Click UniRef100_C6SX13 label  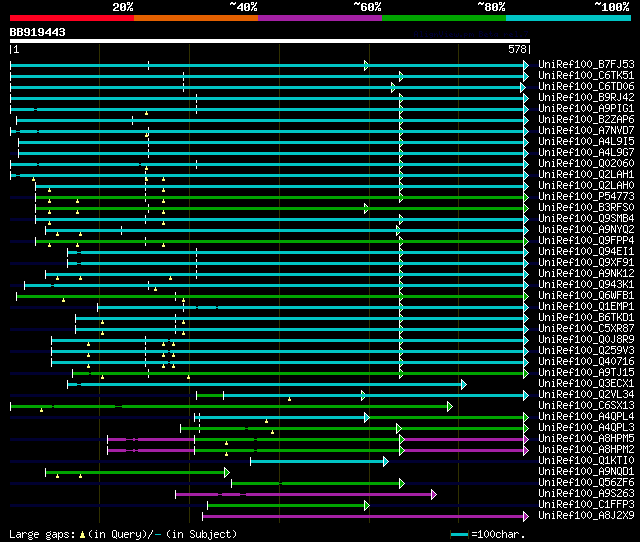(x=586, y=406)
